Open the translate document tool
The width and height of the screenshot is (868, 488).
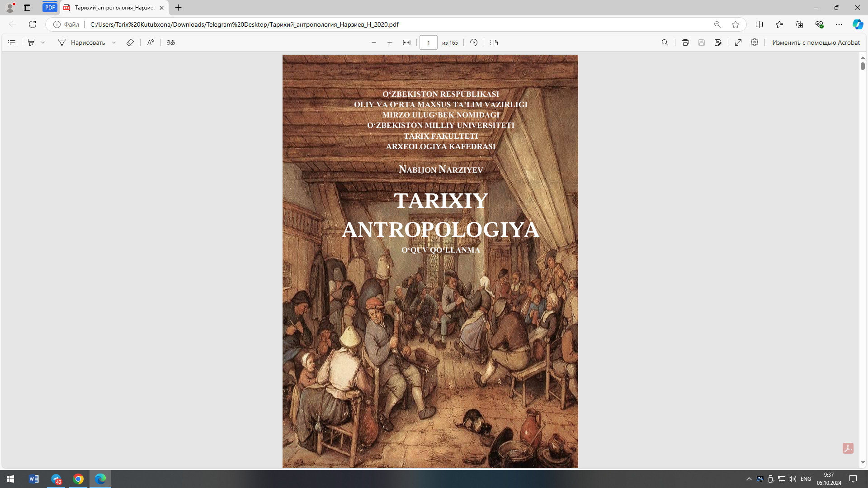click(x=170, y=42)
